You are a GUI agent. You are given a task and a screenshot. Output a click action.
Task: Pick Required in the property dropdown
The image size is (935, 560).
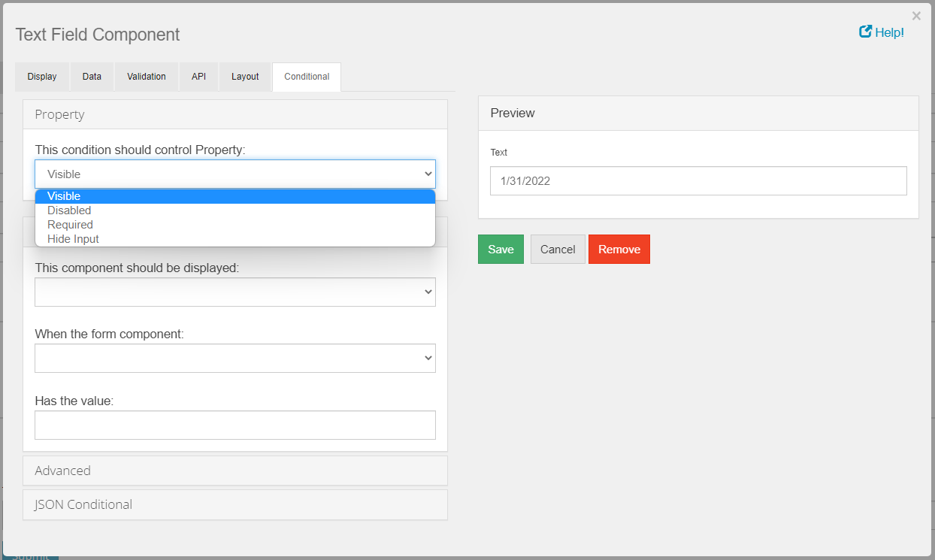[70, 225]
